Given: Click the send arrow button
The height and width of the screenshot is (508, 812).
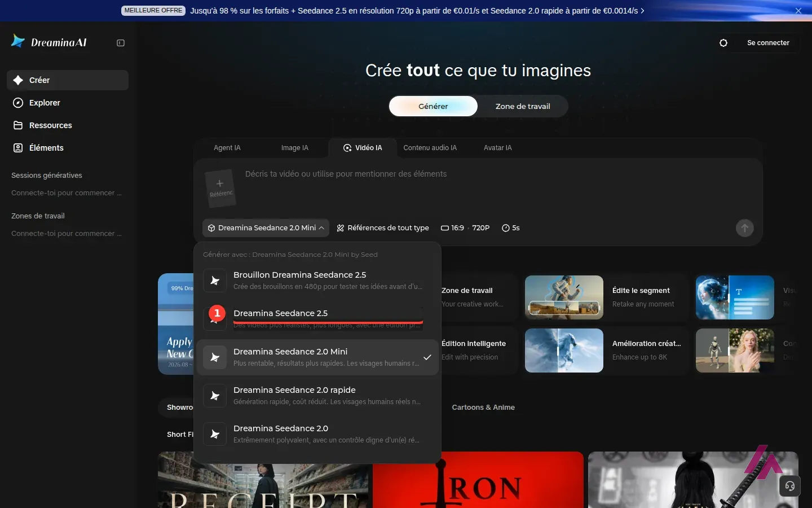Looking at the screenshot, I should 745,228.
